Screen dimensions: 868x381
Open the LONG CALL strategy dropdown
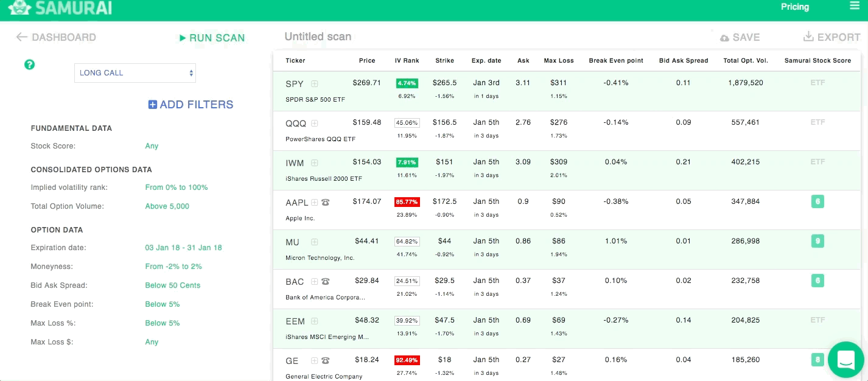coord(135,73)
